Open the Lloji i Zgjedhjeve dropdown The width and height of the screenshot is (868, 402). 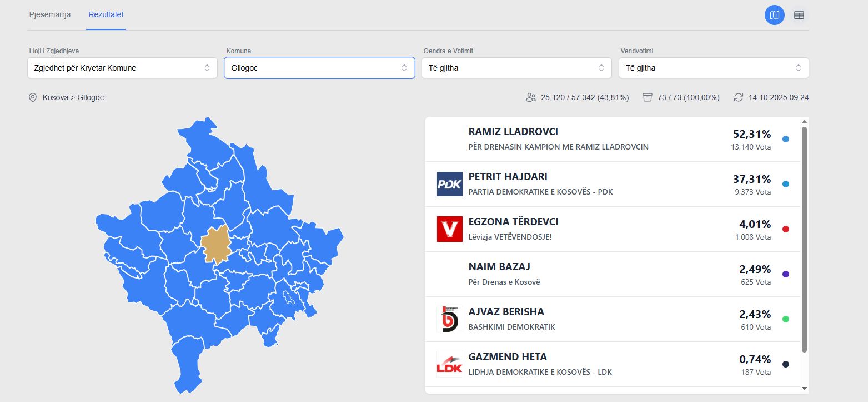point(122,68)
